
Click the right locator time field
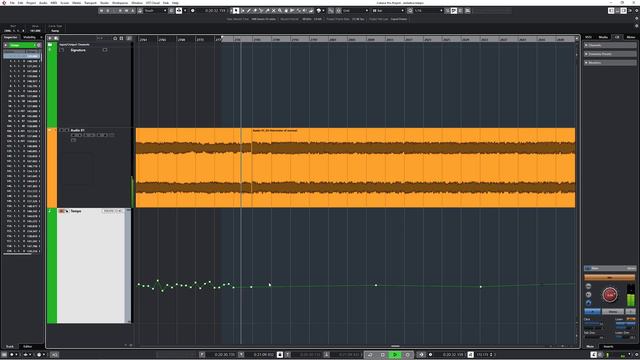263,355
